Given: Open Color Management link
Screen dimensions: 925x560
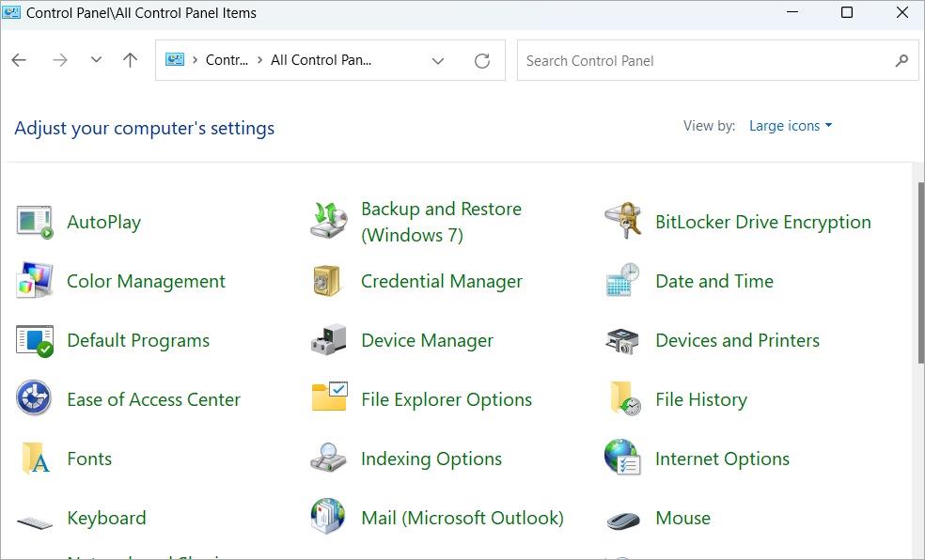Looking at the screenshot, I should tap(146, 281).
